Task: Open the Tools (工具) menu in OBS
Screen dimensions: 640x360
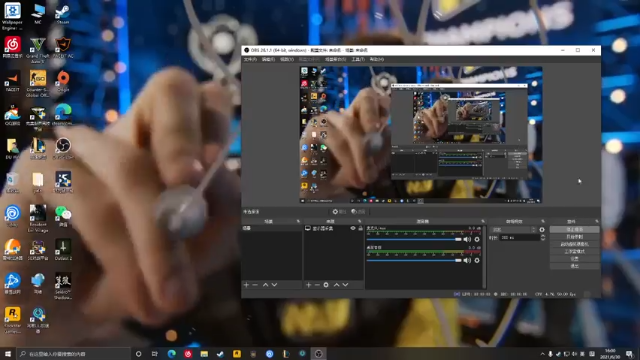Action: (x=358, y=60)
